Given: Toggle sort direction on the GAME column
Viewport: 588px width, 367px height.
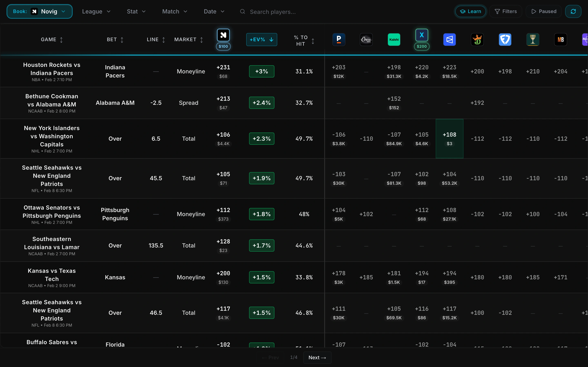Looking at the screenshot, I should pos(61,39).
